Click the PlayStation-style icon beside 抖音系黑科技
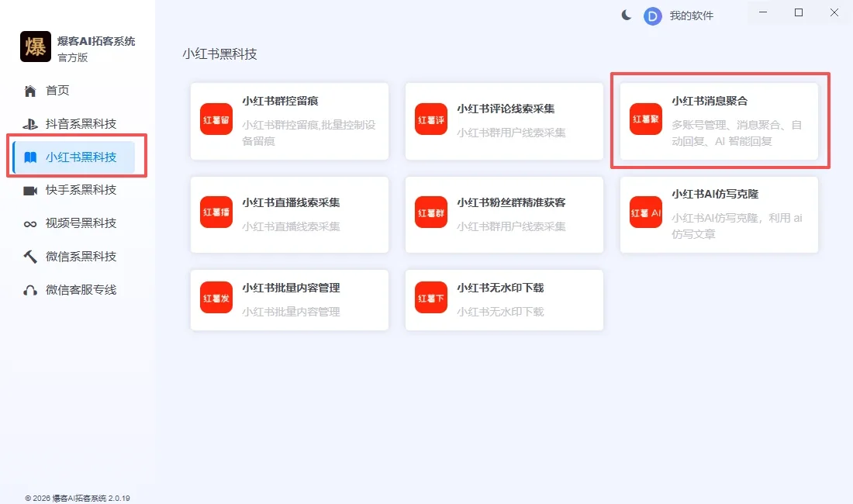The image size is (853, 504). tap(30, 124)
